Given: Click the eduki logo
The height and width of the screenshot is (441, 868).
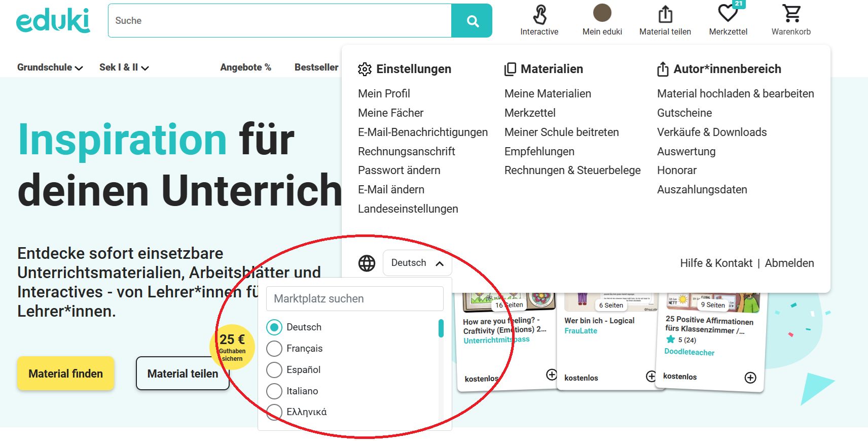Looking at the screenshot, I should (53, 20).
